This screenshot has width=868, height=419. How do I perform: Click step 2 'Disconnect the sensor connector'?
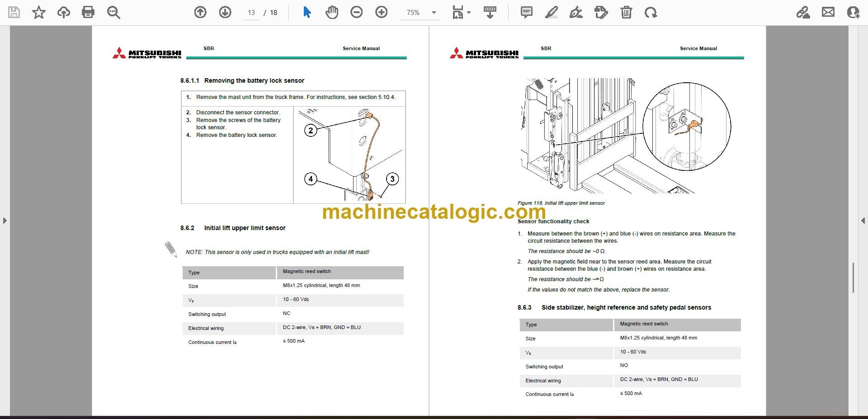[238, 113]
